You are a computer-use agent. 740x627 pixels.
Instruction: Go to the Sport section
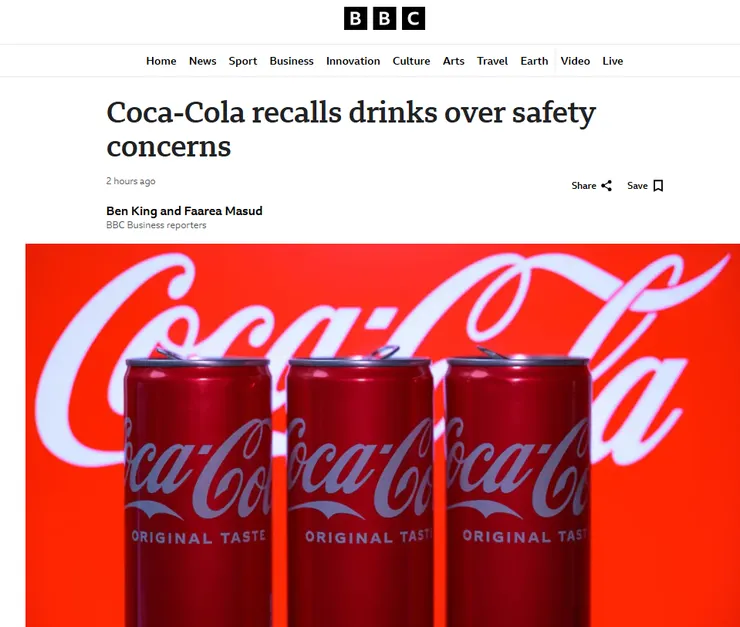243,61
